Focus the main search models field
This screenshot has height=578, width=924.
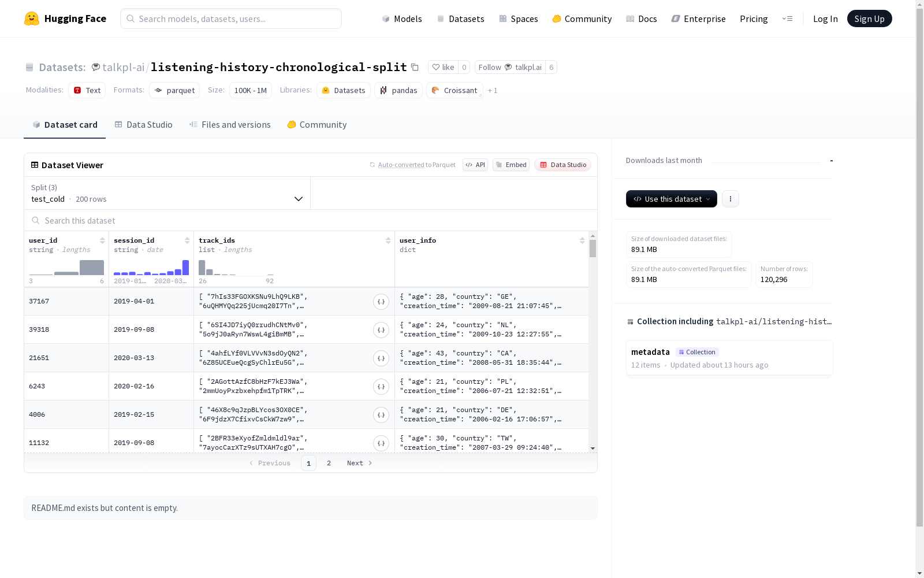click(231, 18)
